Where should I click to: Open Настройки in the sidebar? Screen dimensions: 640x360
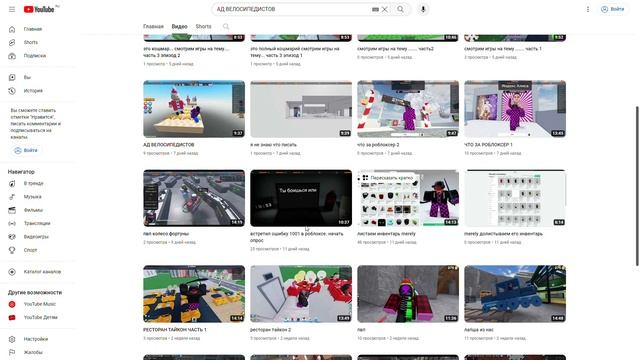(36, 339)
